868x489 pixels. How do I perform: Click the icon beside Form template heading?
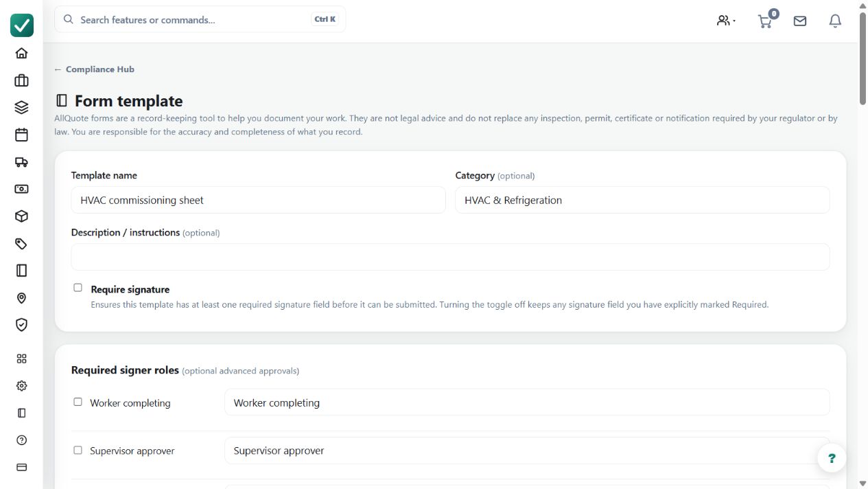click(62, 101)
